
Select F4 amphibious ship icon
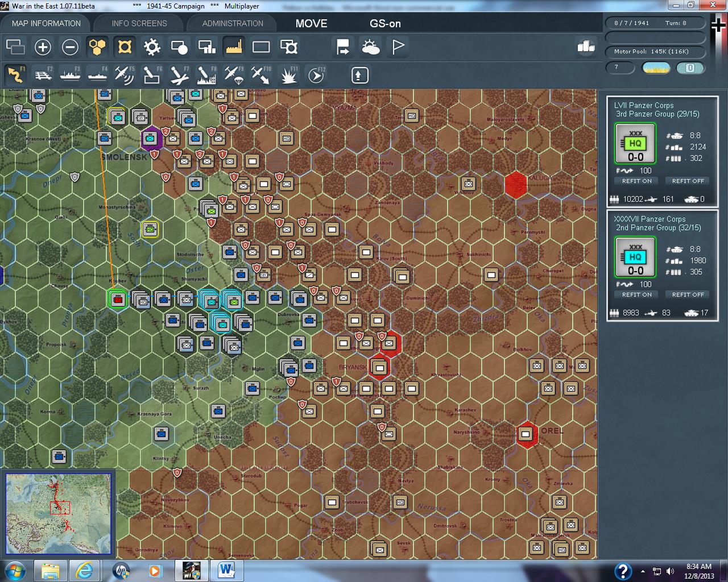[97, 75]
